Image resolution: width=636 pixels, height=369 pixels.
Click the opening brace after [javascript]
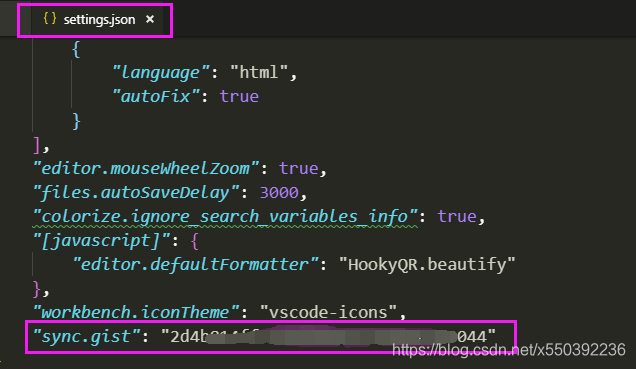[195, 241]
